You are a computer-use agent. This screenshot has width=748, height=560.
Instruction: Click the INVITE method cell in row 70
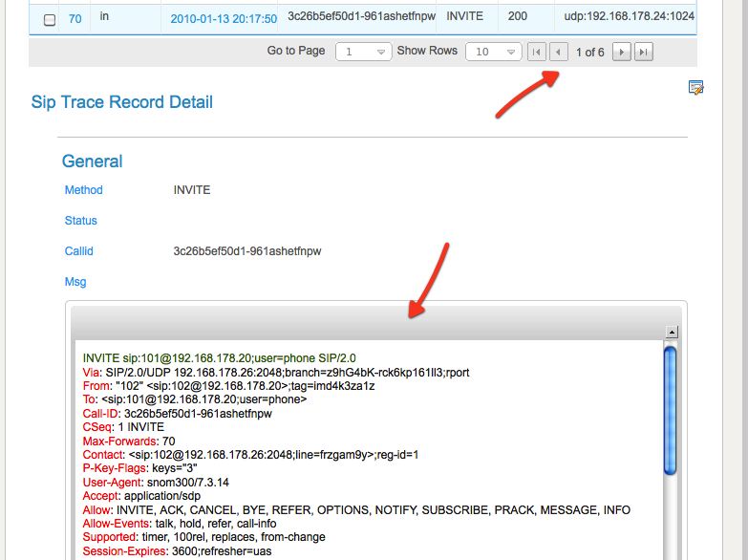(464, 17)
